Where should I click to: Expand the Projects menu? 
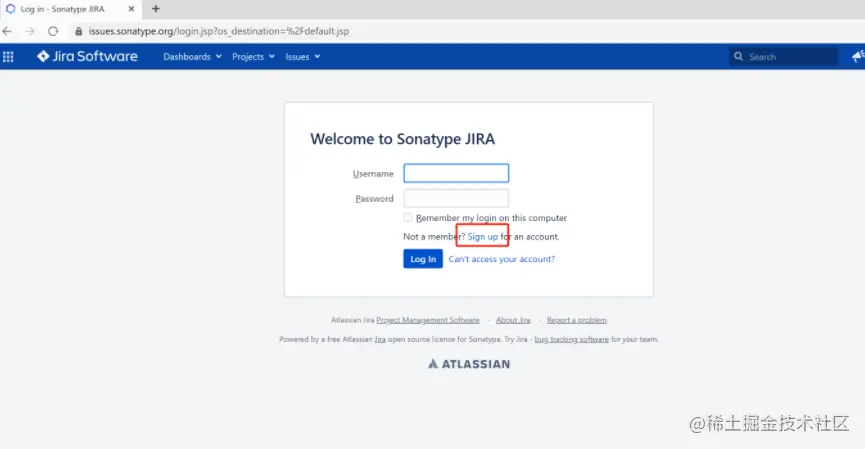pos(253,57)
